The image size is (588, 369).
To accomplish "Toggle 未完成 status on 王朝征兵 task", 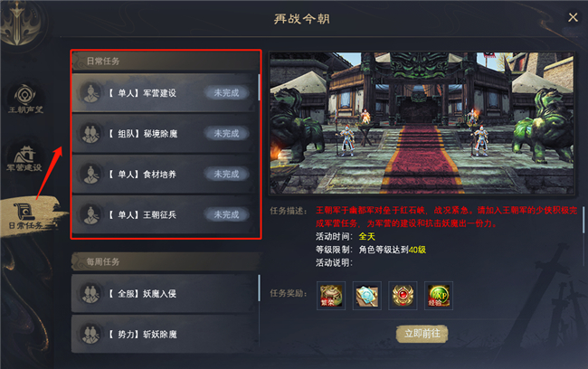I will click(x=226, y=214).
